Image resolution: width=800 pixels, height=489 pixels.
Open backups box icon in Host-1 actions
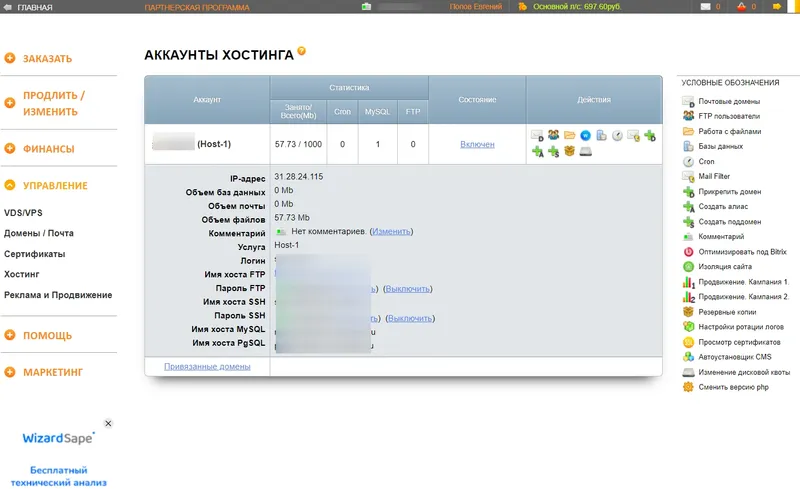click(x=569, y=151)
